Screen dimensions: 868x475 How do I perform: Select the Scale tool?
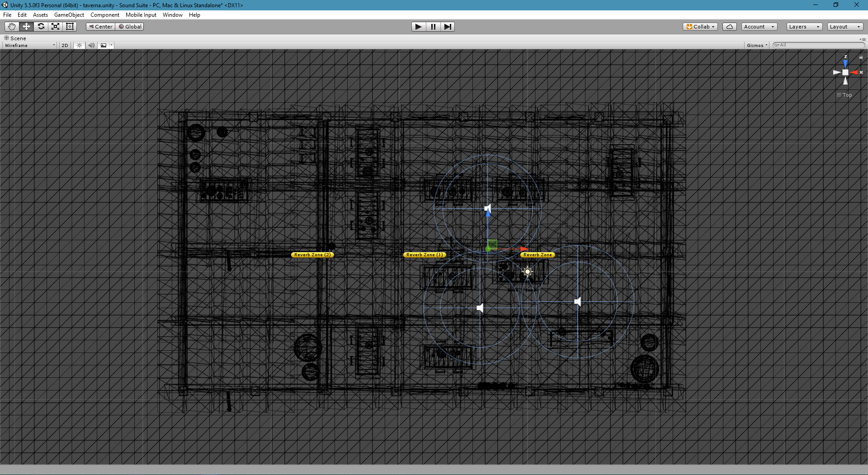coord(56,27)
